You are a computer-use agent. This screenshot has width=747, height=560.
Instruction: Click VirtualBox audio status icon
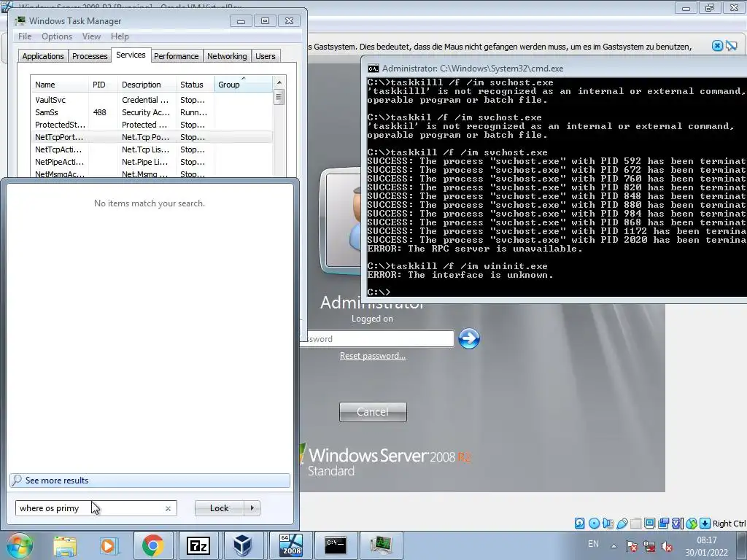click(x=608, y=524)
